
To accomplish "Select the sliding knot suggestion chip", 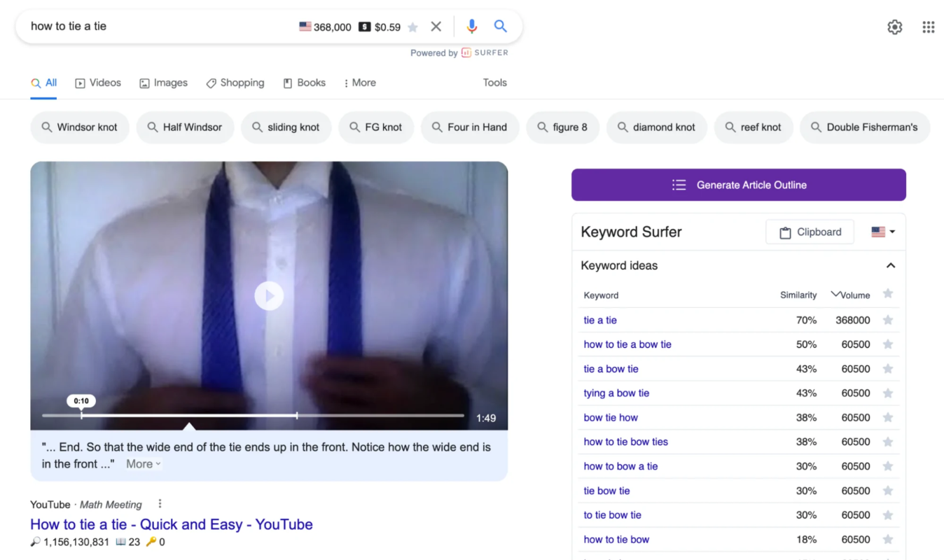I will tap(286, 127).
